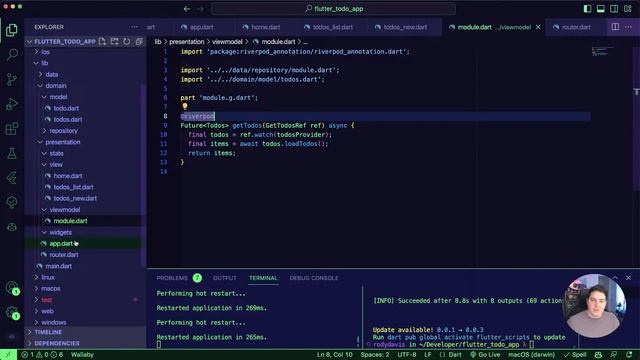Open the Search view in activity bar
This screenshot has width=640, height=360.
tap(11, 54)
